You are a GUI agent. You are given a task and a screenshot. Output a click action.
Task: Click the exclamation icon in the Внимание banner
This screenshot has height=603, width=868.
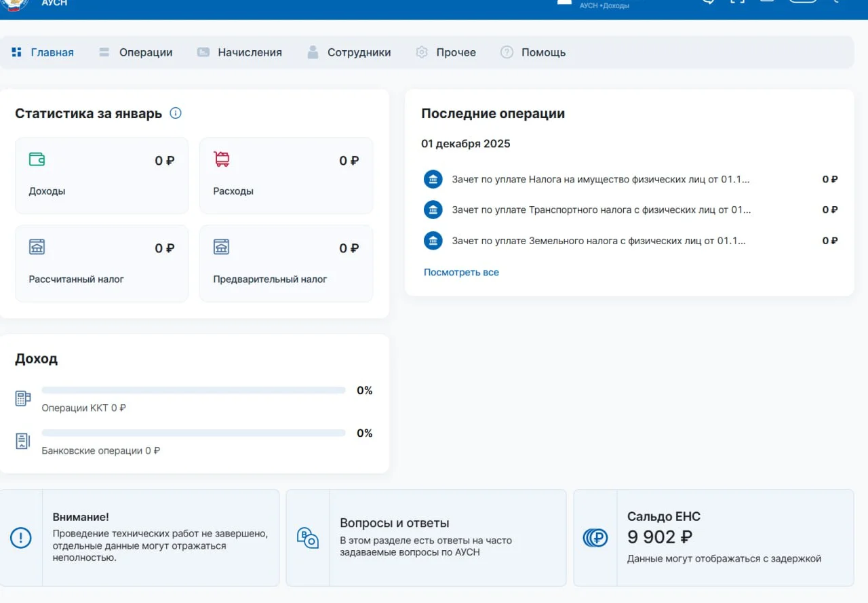click(21, 538)
